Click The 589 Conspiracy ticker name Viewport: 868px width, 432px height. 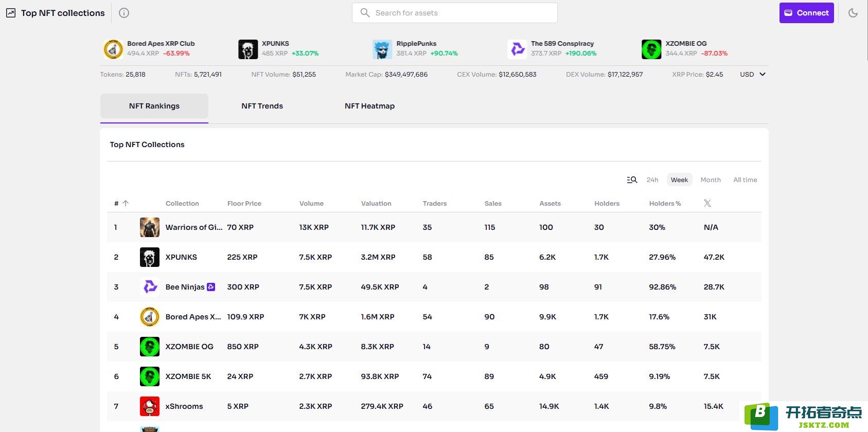pyautogui.click(x=562, y=44)
